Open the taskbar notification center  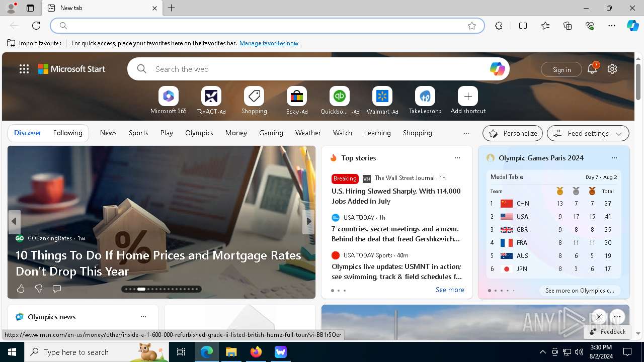(627, 352)
